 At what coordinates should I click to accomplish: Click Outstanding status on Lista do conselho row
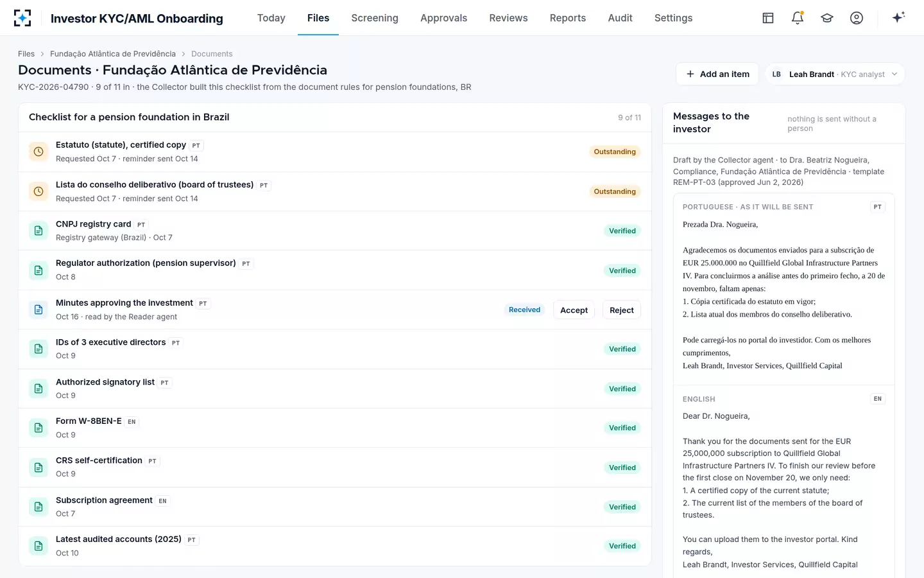pos(615,191)
